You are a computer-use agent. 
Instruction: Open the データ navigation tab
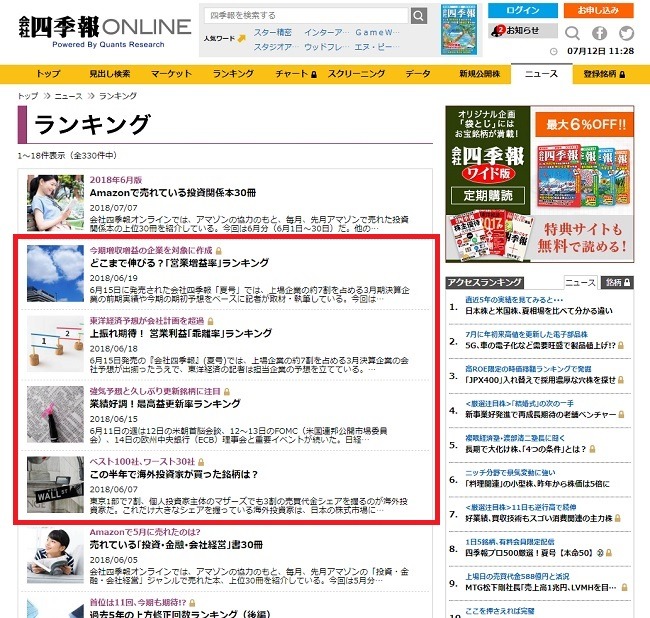(418, 74)
